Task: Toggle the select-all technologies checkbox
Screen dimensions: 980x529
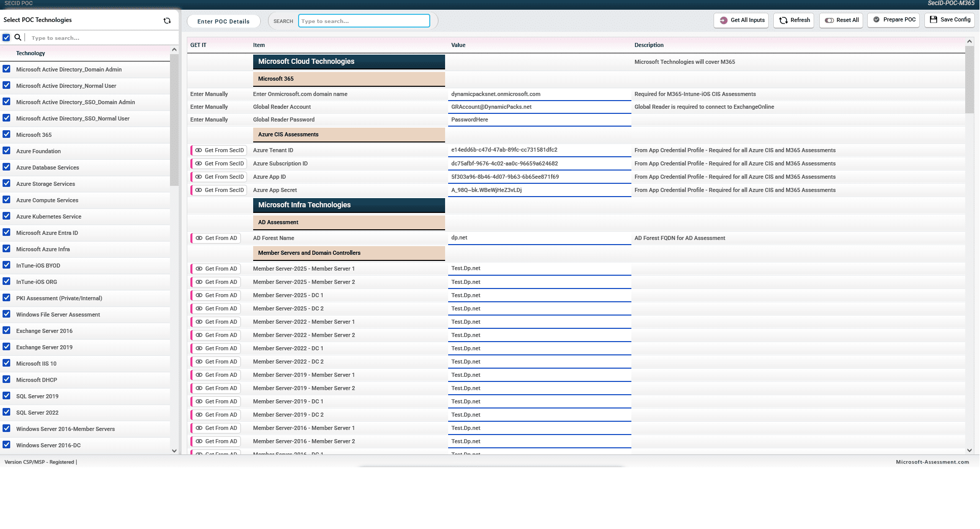Action: click(x=6, y=37)
